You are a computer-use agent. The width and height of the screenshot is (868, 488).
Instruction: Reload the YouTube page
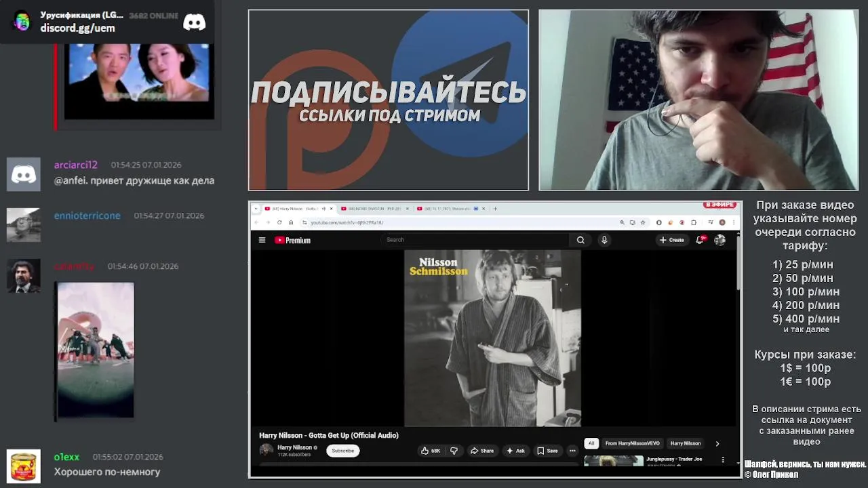click(279, 222)
